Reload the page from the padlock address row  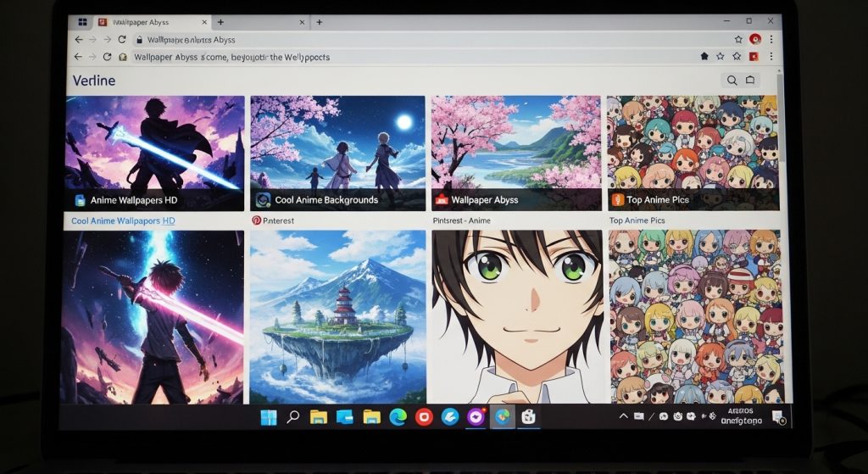tap(122, 39)
